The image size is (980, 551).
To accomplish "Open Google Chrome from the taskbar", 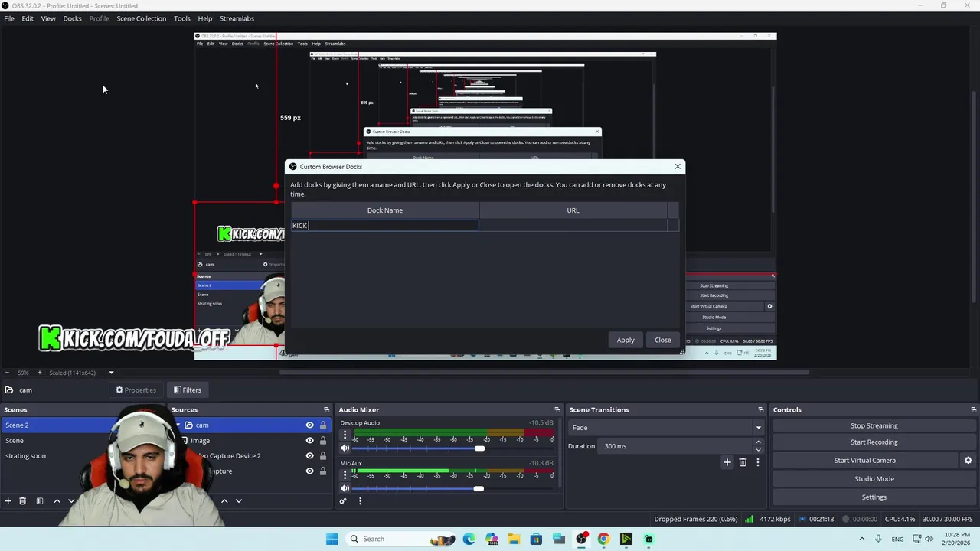I will coord(603,539).
